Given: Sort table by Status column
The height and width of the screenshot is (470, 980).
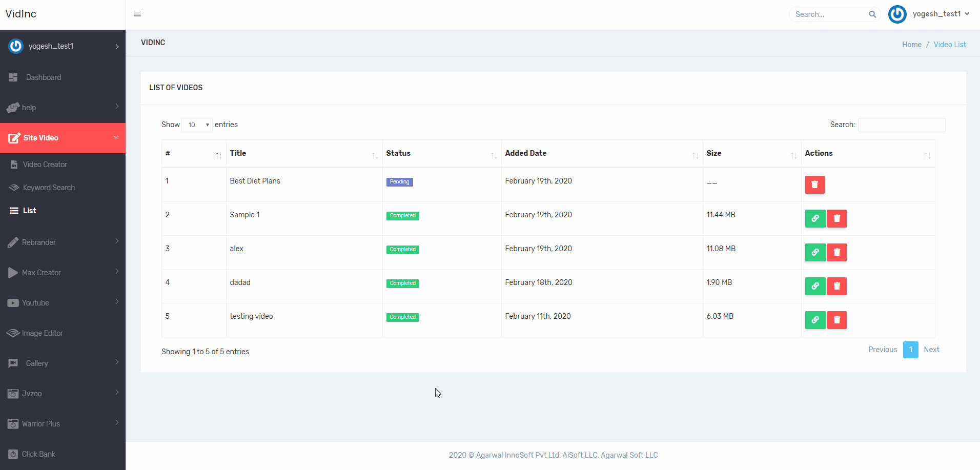Looking at the screenshot, I should coord(441,153).
